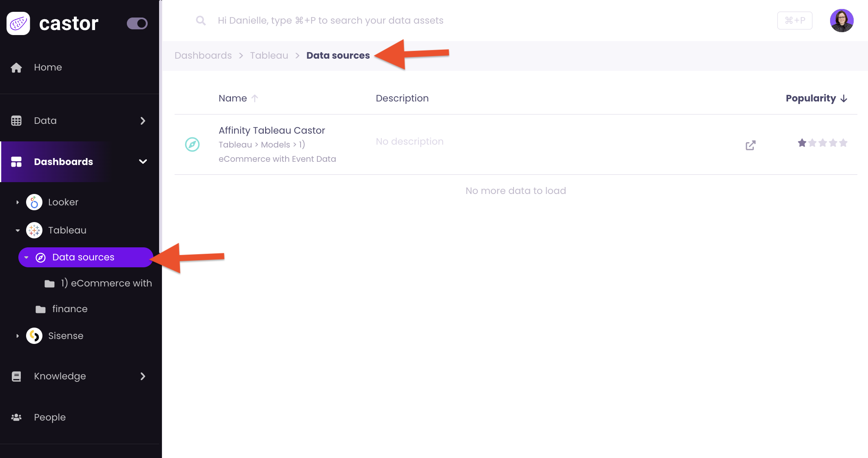
Task: Click the Castor logo icon
Action: click(x=18, y=24)
